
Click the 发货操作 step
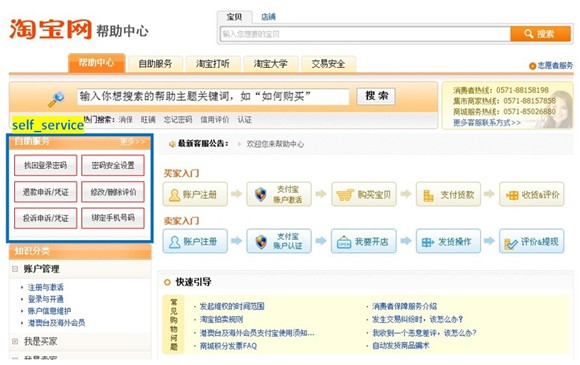click(448, 241)
